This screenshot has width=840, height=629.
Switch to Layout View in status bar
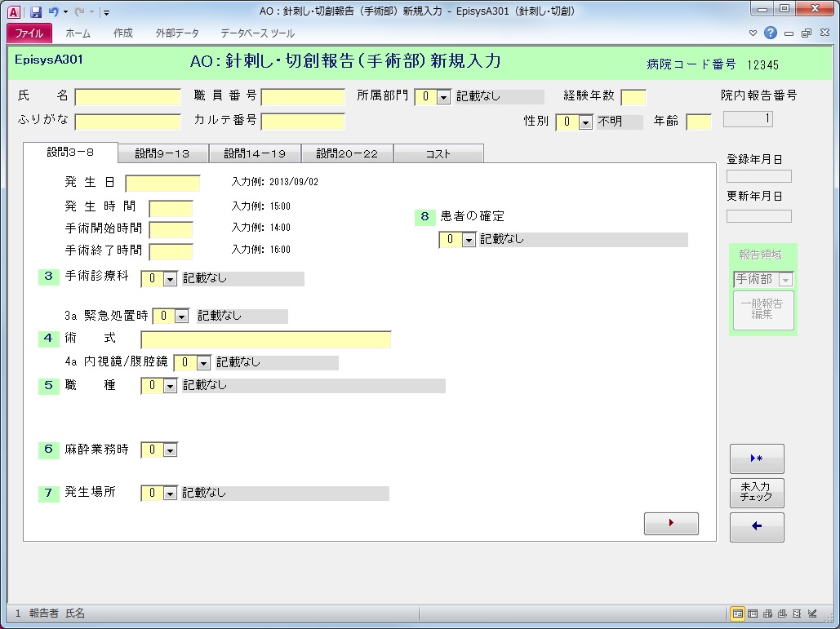click(798, 613)
